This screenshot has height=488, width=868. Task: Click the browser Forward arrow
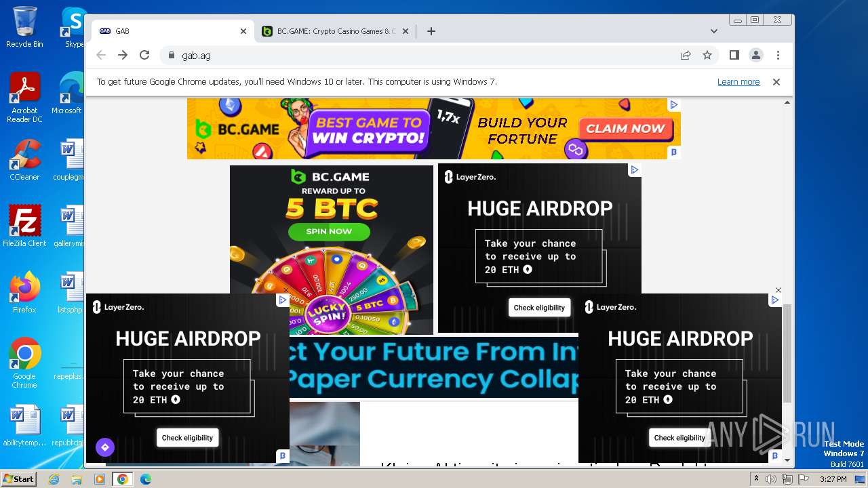[x=123, y=55]
